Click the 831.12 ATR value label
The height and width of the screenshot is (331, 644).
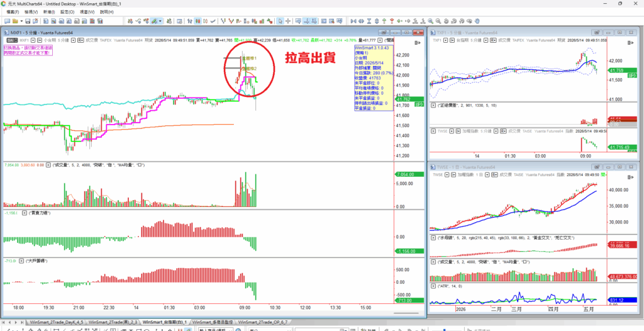pos(622,301)
